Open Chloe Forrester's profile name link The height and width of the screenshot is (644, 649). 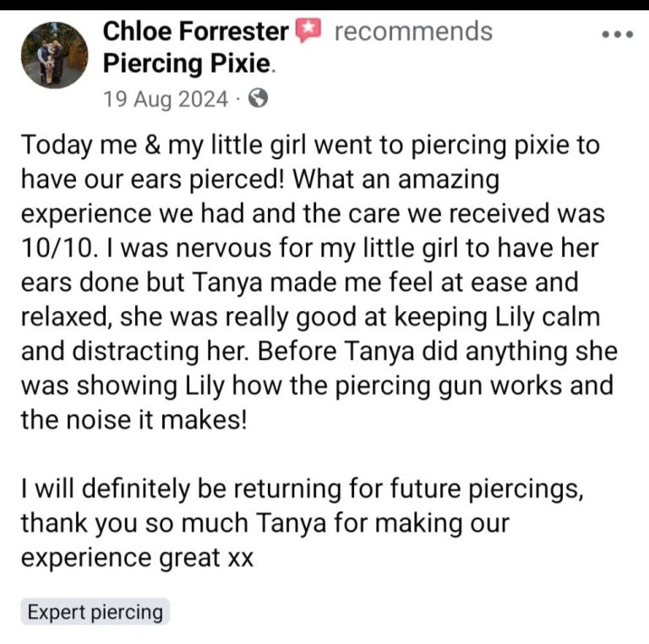tap(195, 32)
